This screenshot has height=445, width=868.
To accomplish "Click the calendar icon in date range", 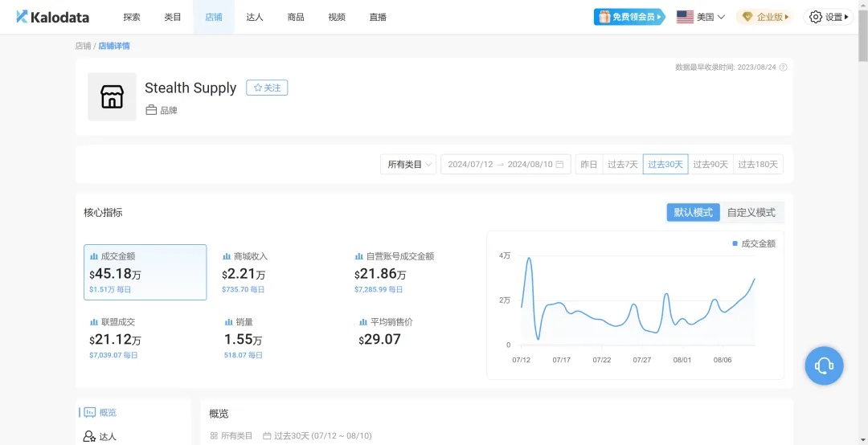I will click(559, 165).
